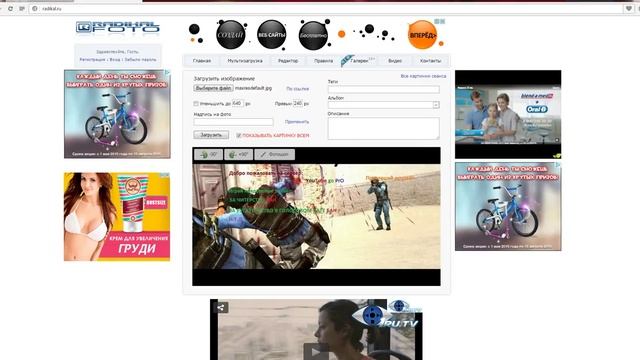Toggle 'Показывать картинку всем' checkbox
Viewport: 640px width, 360px height.
[x=238, y=135]
